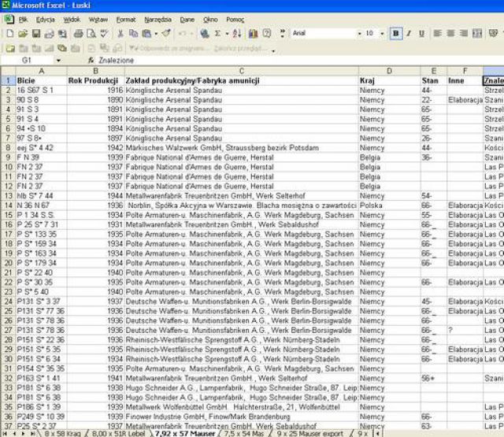Align text right in toolbar
Screen dimensions: 504x437
click(x=464, y=33)
